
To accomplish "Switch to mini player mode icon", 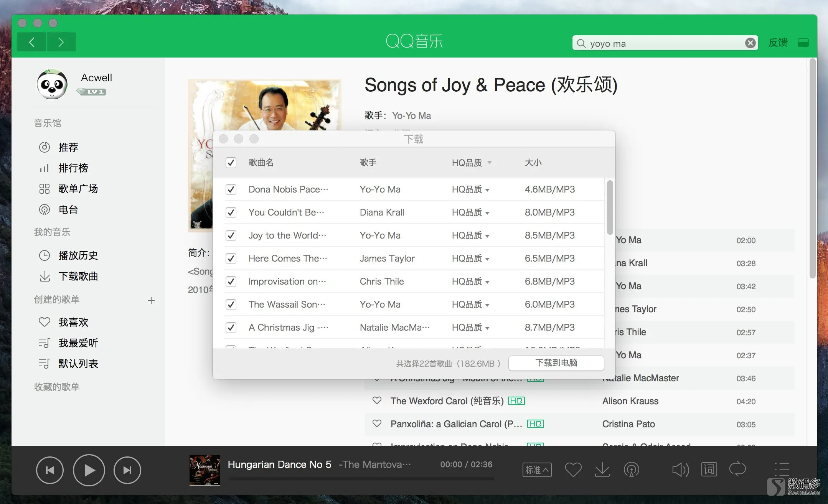I will tap(803, 42).
